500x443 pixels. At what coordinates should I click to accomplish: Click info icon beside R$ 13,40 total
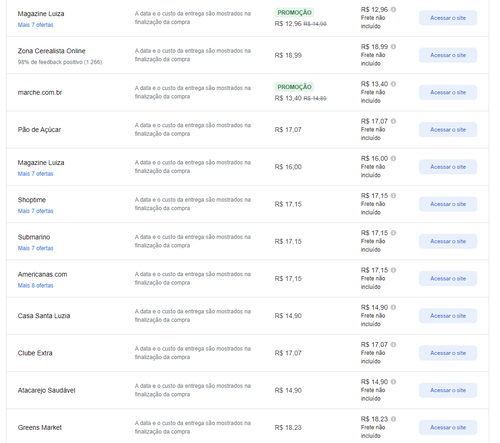393,84
